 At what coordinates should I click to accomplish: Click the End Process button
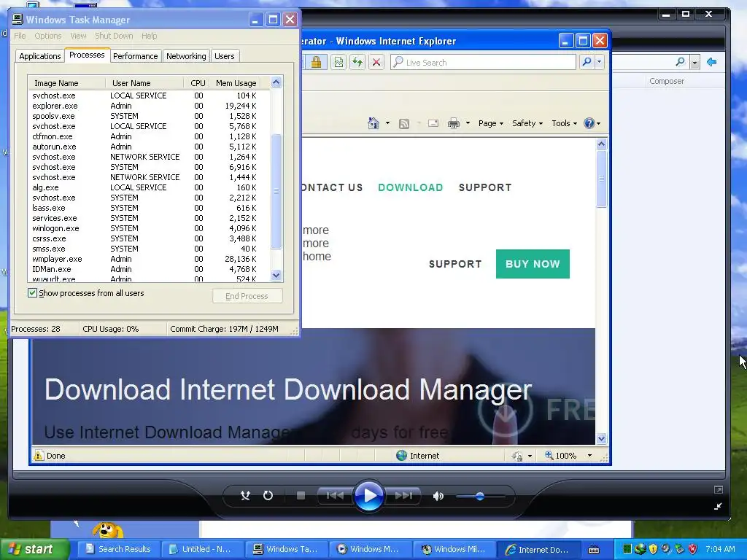click(x=247, y=296)
